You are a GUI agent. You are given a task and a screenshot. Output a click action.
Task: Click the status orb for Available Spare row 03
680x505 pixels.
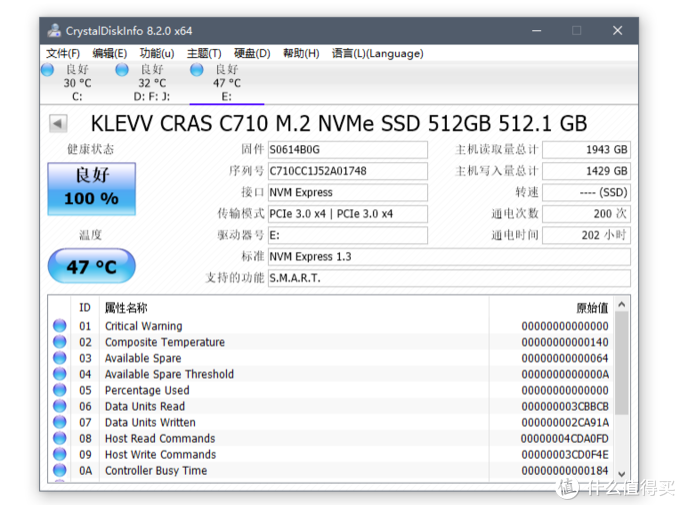coord(59,358)
